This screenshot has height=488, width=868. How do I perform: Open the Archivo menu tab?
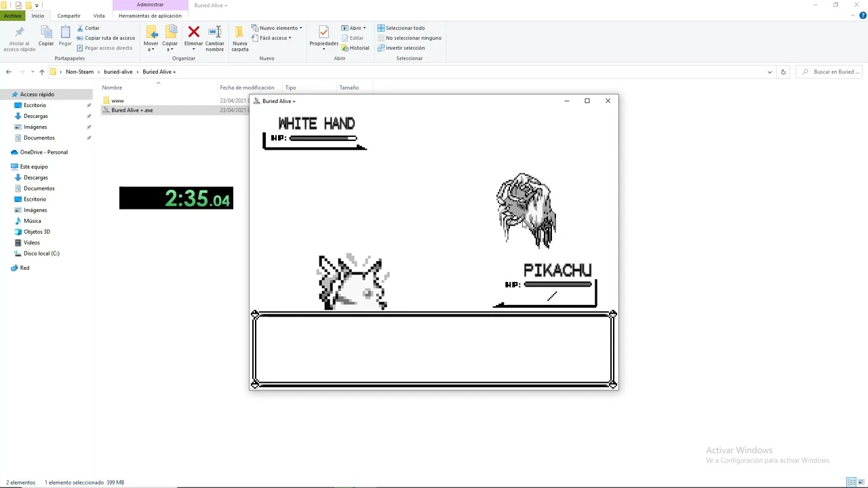pyautogui.click(x=12, y=16)
